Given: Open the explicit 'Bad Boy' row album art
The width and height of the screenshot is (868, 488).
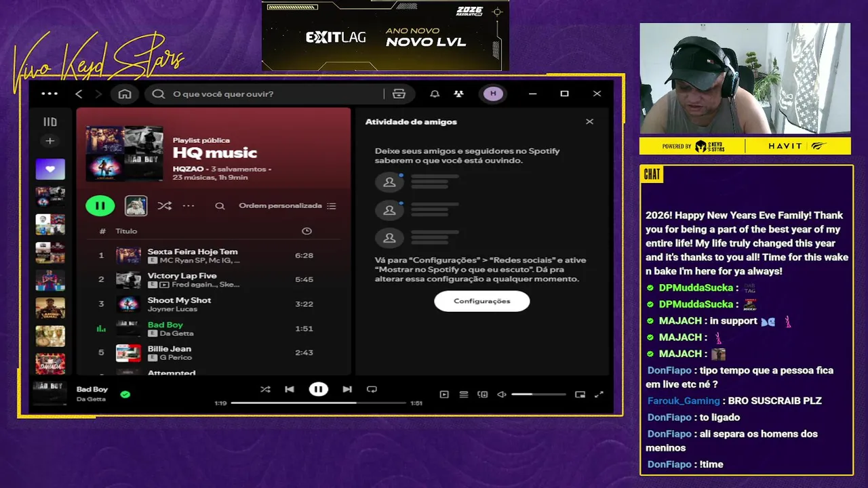Looking at the screenshot, I should coord(128,329).
